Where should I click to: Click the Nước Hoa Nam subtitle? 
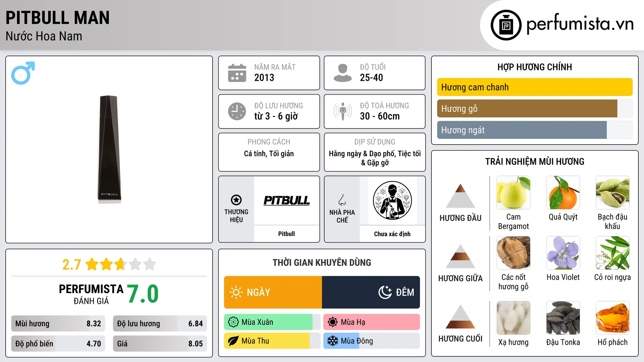point(44,36)
